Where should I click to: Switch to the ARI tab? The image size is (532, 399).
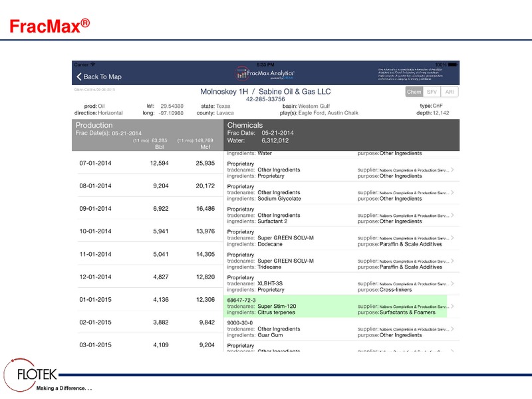click(450, 92)
